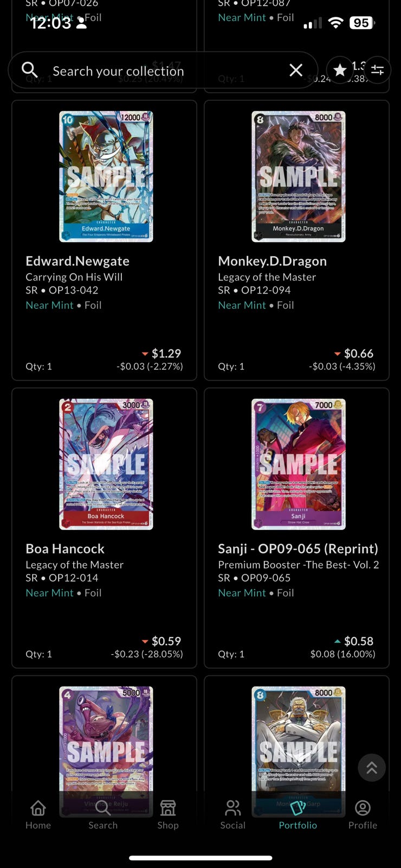401x868 pixels.
Task: Tap the scroll-to-top double chevron button
Action: coord(372,768)
